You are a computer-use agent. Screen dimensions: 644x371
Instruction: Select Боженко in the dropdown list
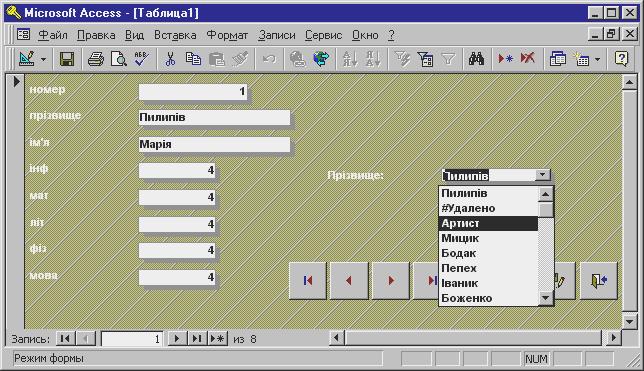(488, 298)
